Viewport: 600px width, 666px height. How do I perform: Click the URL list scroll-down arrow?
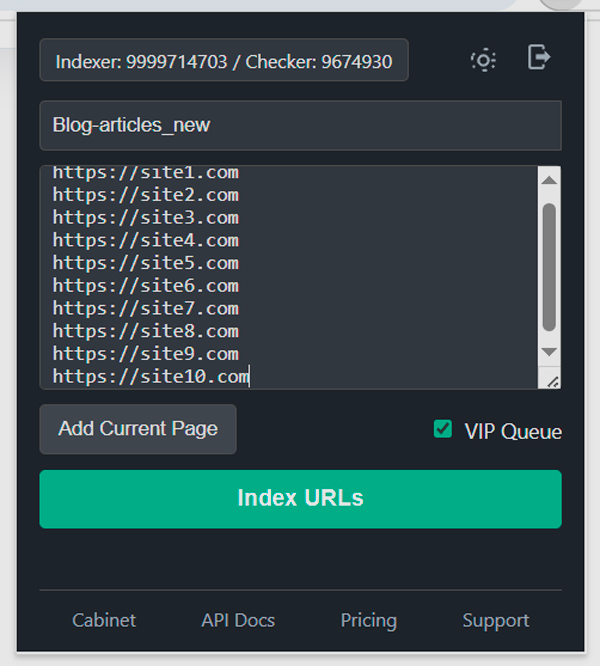[x=548, y=352]
